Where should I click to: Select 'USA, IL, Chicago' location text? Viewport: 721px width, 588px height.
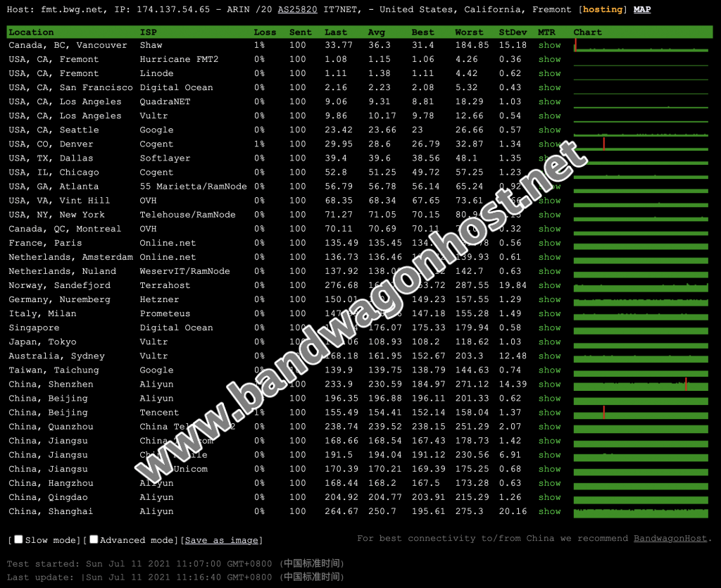point(54,173)
